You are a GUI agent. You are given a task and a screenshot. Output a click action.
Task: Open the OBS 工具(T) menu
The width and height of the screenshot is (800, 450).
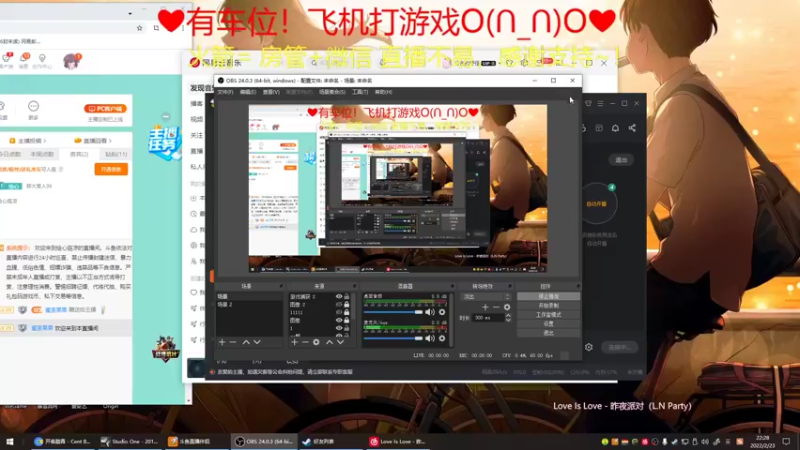(x=360, y=92)
